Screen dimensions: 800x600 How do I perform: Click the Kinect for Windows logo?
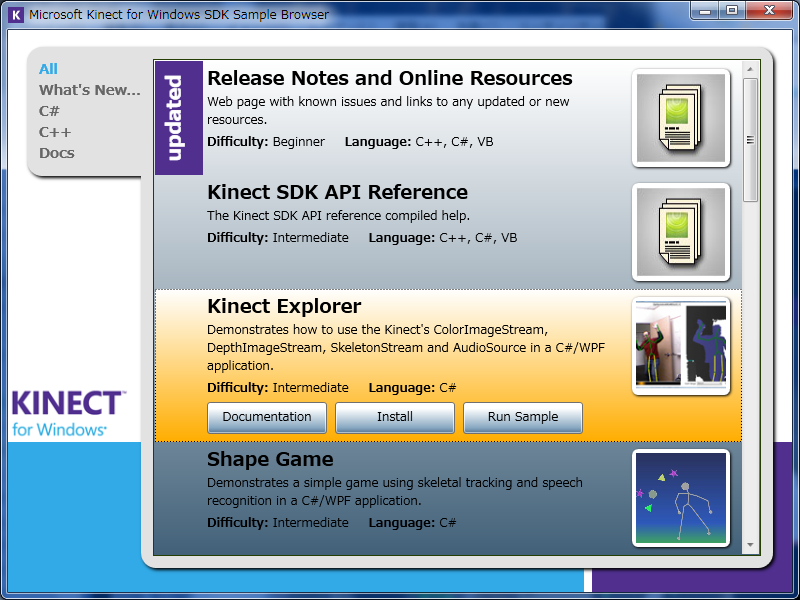pyautogui.click(x=67, y=413)
